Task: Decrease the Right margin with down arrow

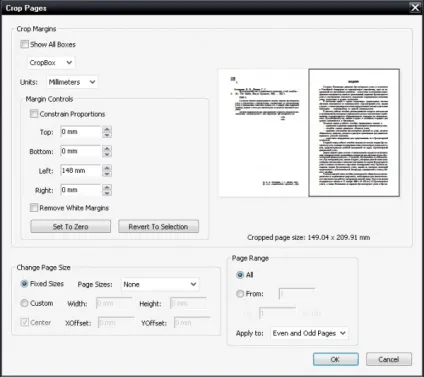Action: point(107,193)
